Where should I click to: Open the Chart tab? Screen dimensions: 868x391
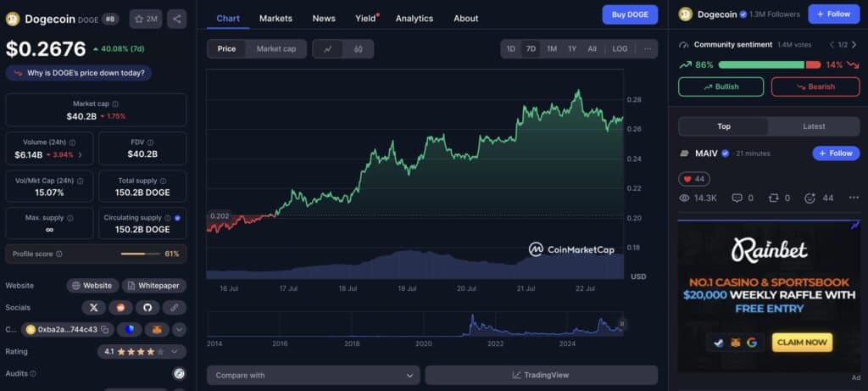tap(228, 19)
